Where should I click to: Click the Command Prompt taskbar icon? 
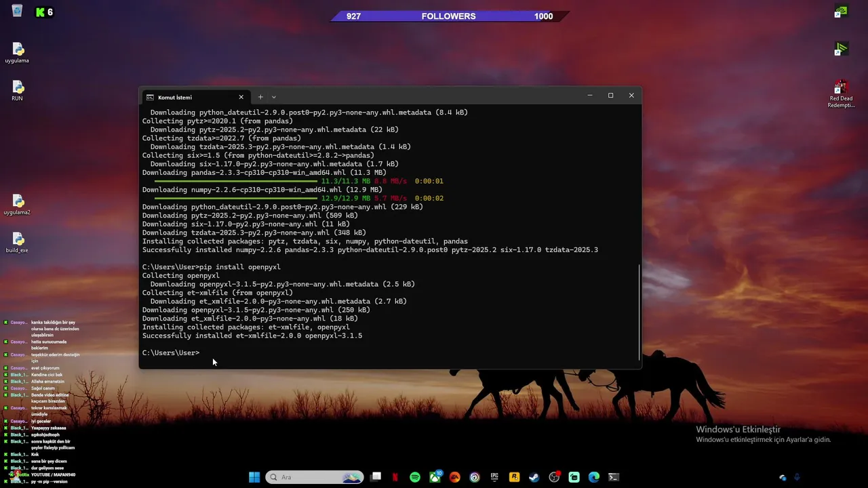(614, 477)
